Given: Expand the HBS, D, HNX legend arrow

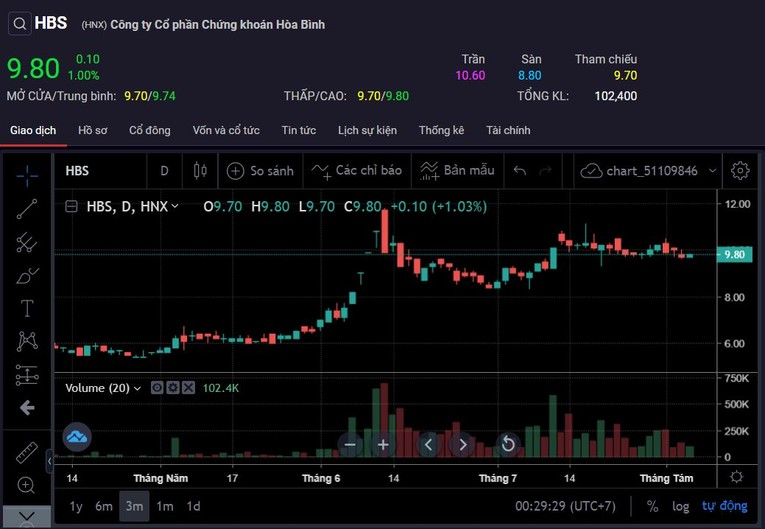Looking at the screenshot, I should (175, 207).
